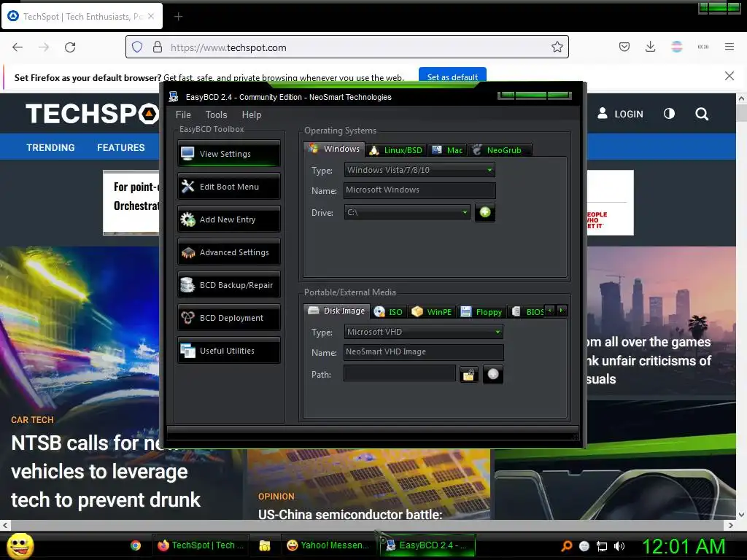
Task: Toggle TechSpot dark/light theme icon
Action: tap(669, 113)
